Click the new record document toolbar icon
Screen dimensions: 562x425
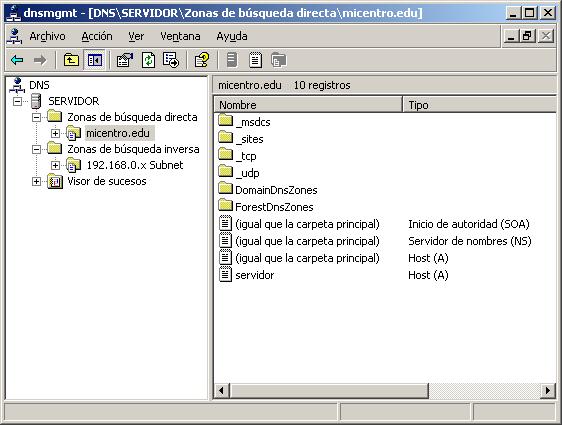pyautogui.click(x=255, y=60)
